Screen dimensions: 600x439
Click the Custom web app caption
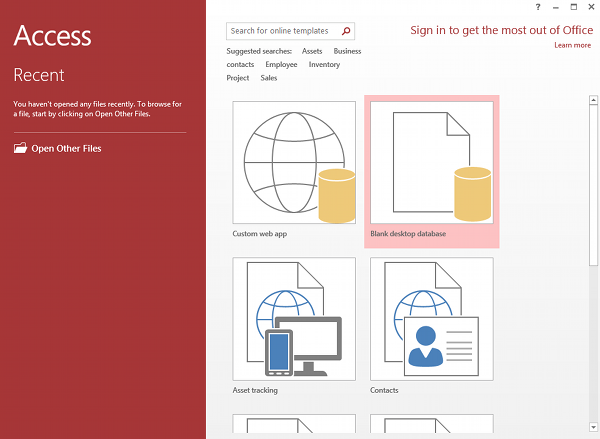click(259, 234)
